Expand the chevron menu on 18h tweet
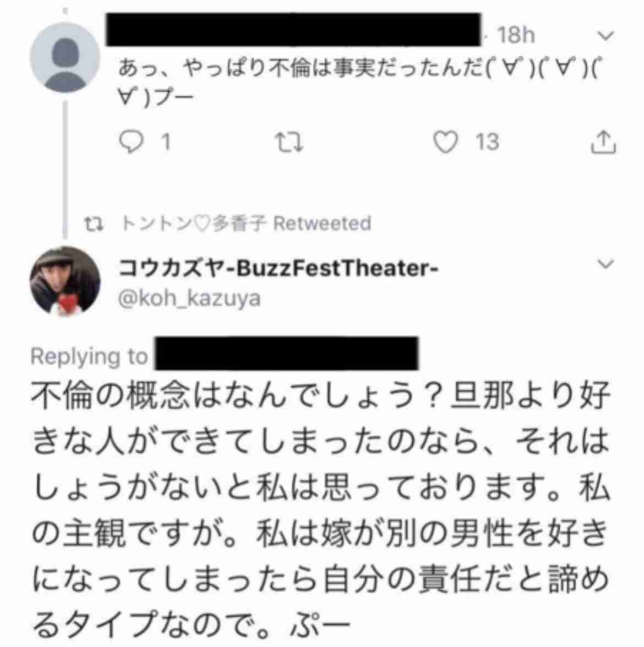The image size is (644, 647). point(605,36)
